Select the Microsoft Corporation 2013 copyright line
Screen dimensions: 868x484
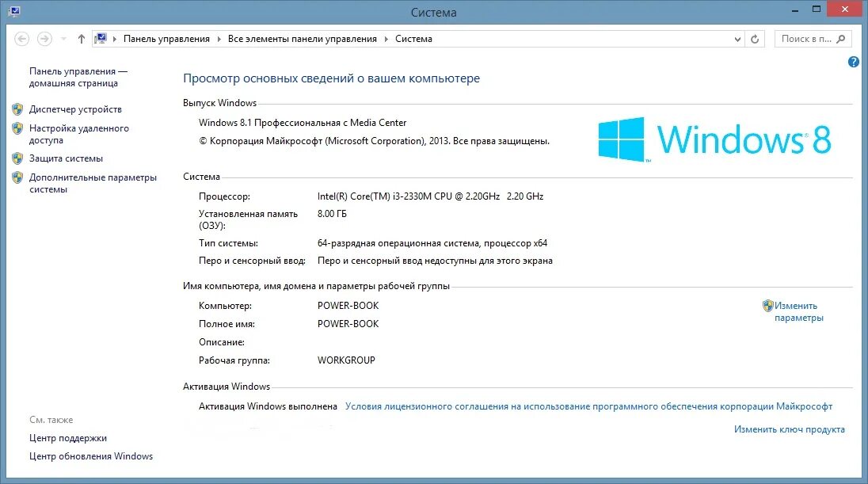(x=375, y=141)
